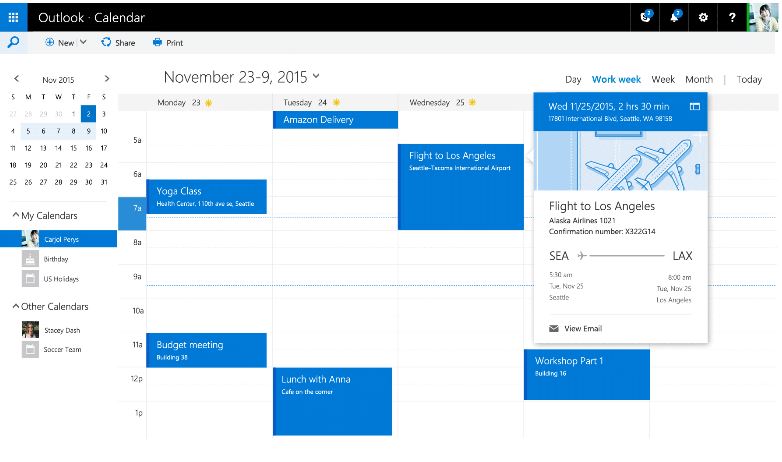Click Tuesday 24 weather sun icon
Viewport: 782px width, 462px height.
[x=336, y=102]
